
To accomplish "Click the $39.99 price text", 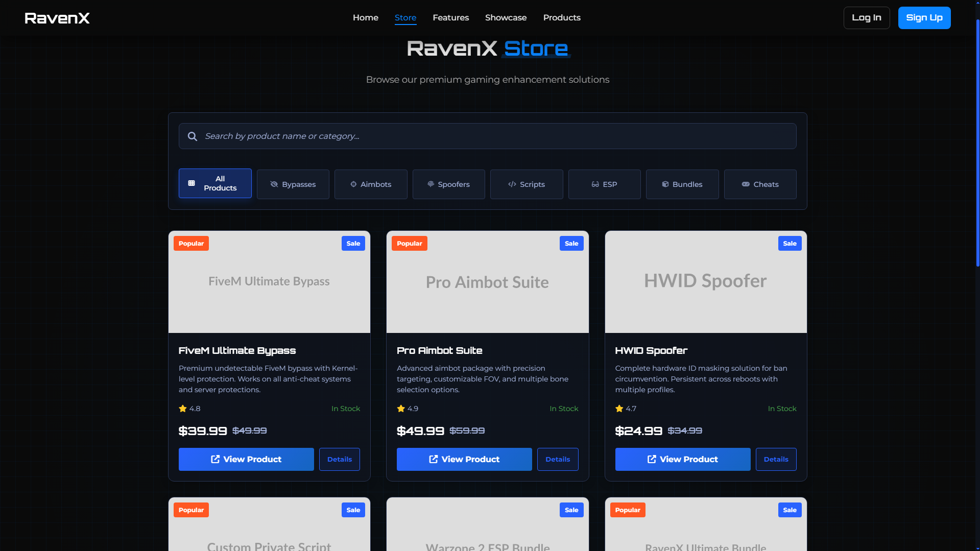I will point(203,431).
